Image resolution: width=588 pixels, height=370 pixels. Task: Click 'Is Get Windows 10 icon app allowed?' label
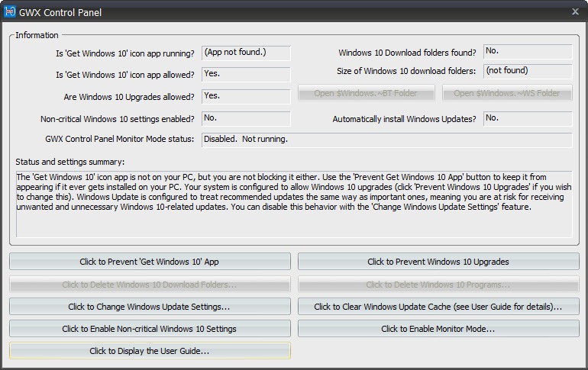125,75
